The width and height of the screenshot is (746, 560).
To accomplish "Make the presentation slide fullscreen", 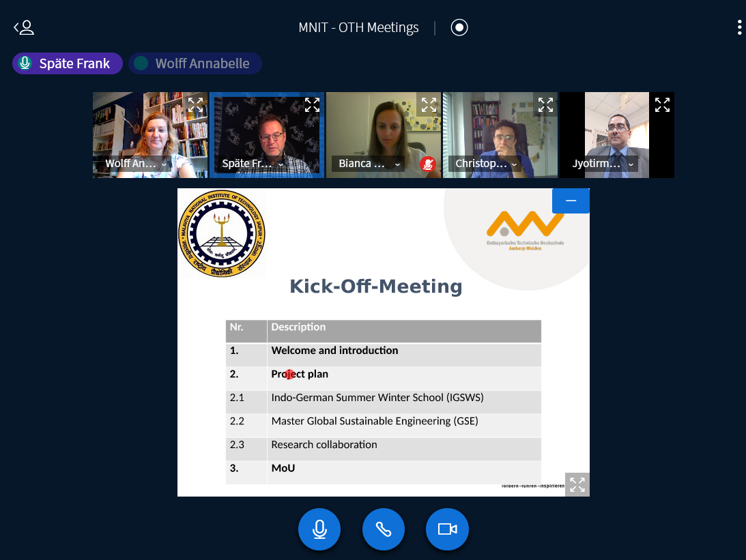I will [x=577, y=484].
